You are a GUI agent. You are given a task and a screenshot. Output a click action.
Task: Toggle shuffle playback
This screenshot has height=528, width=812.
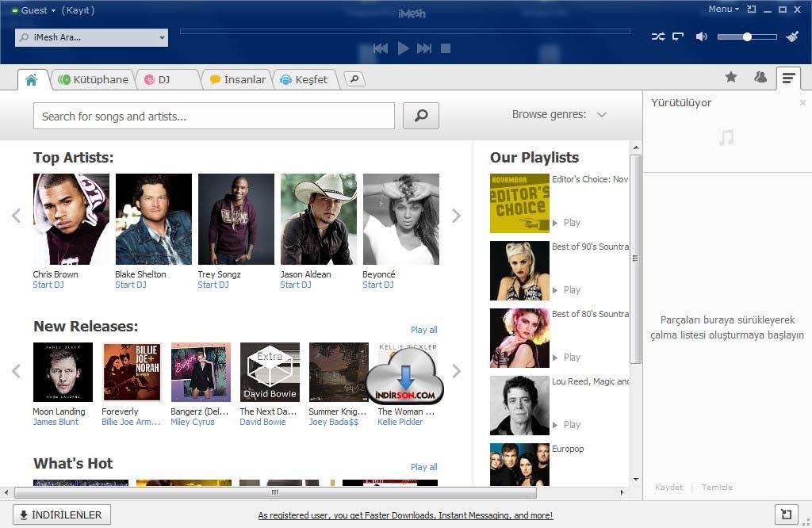tap(657, 36)
